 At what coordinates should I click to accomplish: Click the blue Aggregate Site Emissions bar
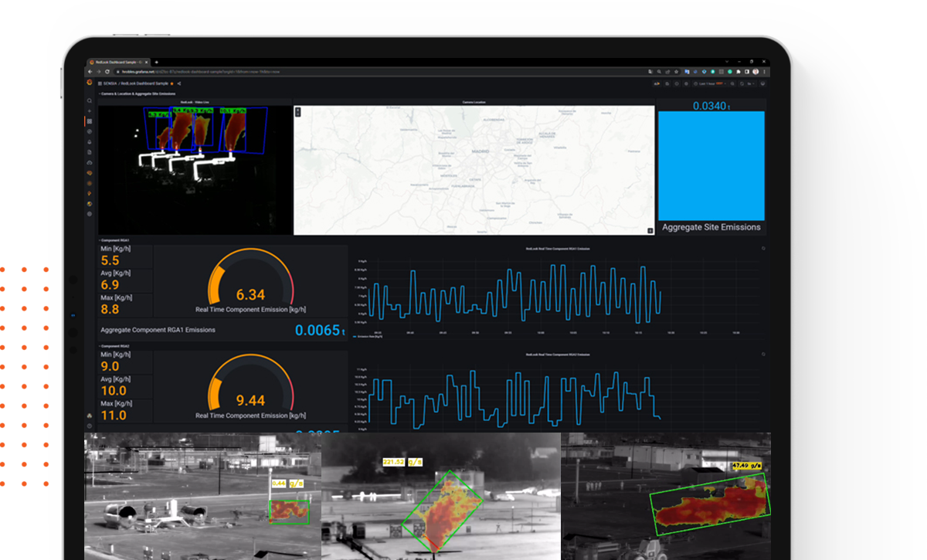click(711, 166)
